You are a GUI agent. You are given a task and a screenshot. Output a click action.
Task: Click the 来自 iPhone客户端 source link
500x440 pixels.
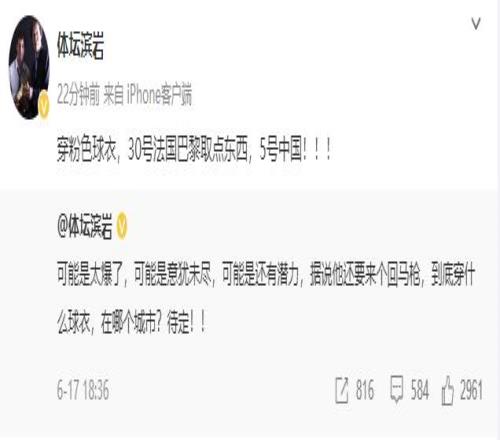[148, 95]
